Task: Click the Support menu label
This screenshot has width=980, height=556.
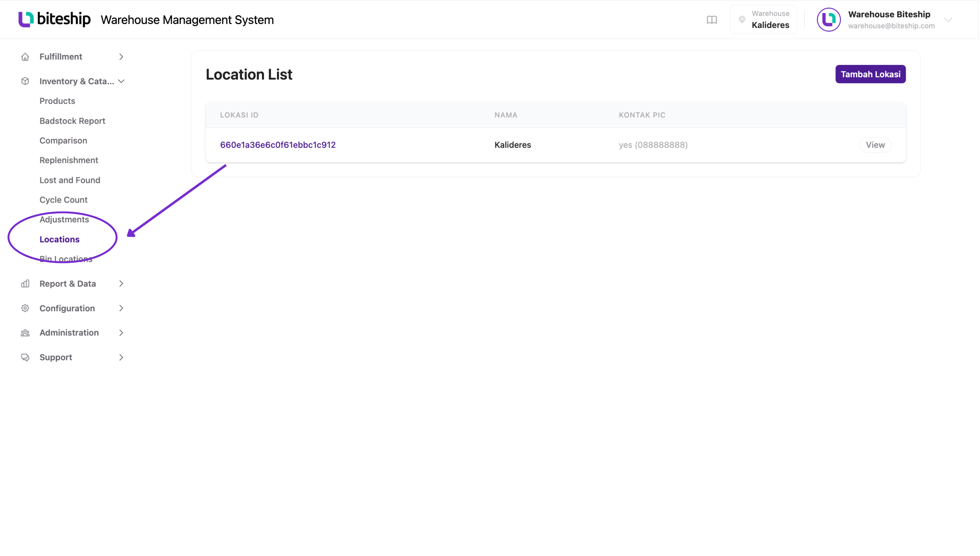Action: 56,357
